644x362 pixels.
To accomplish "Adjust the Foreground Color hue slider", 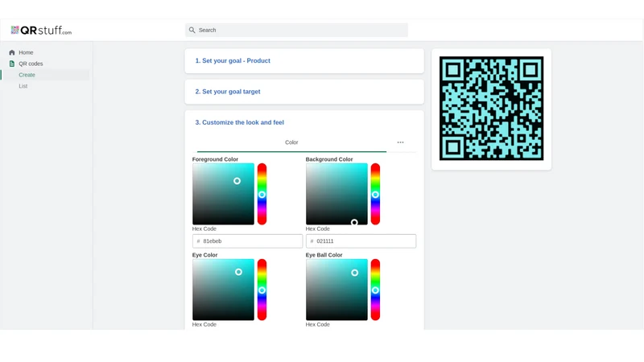I will (x=262, y=194).
